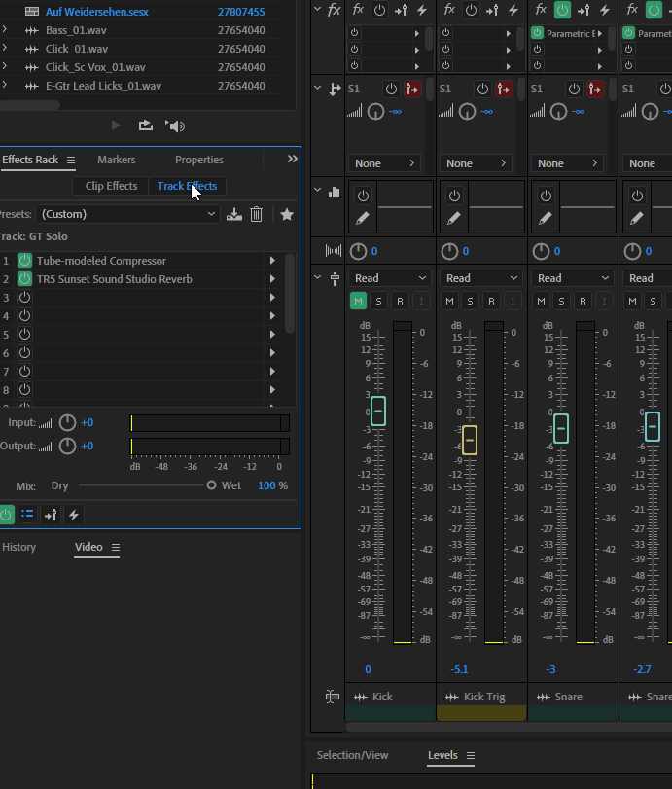The height and width of the screenshot is (789, 672).
Task: Switch to Clip Effects tab
Action: (111, 186)
